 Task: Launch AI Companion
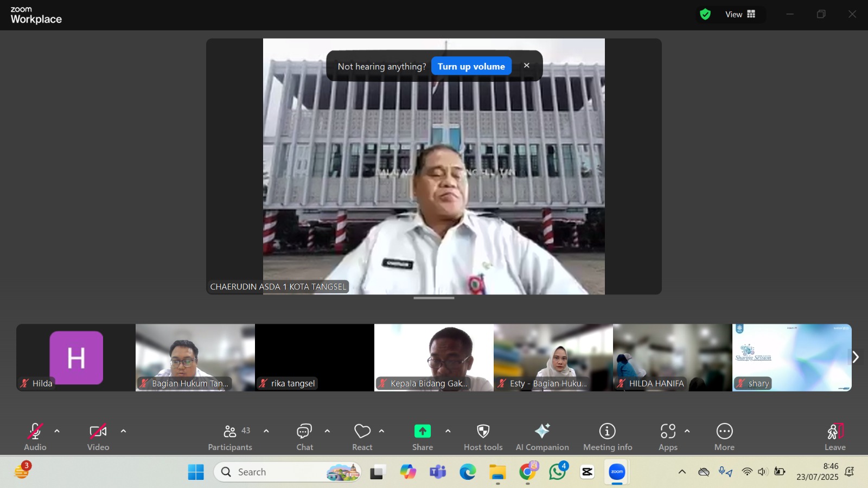tap(542, 436)
